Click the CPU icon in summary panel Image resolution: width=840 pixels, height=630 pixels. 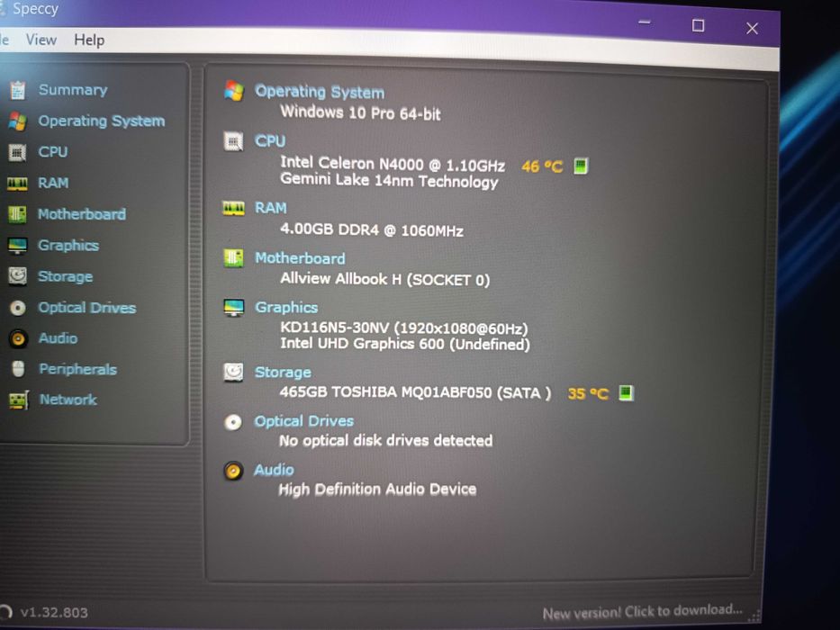[x=233, y=141]
